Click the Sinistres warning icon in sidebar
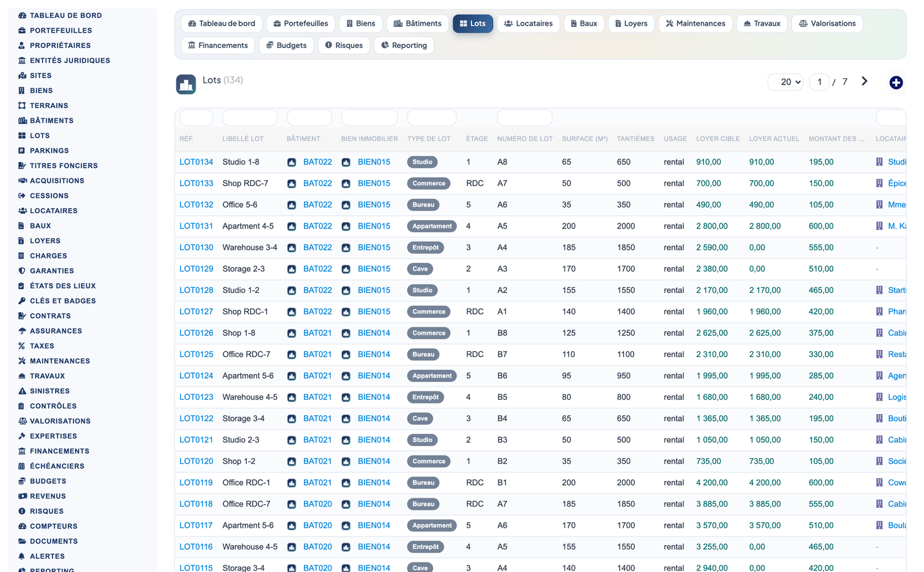 click(x=22, y=391)
